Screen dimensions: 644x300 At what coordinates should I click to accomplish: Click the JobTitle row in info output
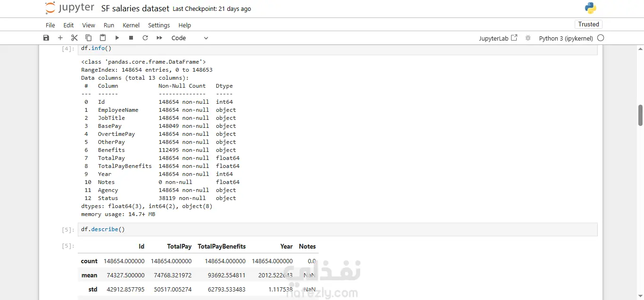tap(160, 118)
